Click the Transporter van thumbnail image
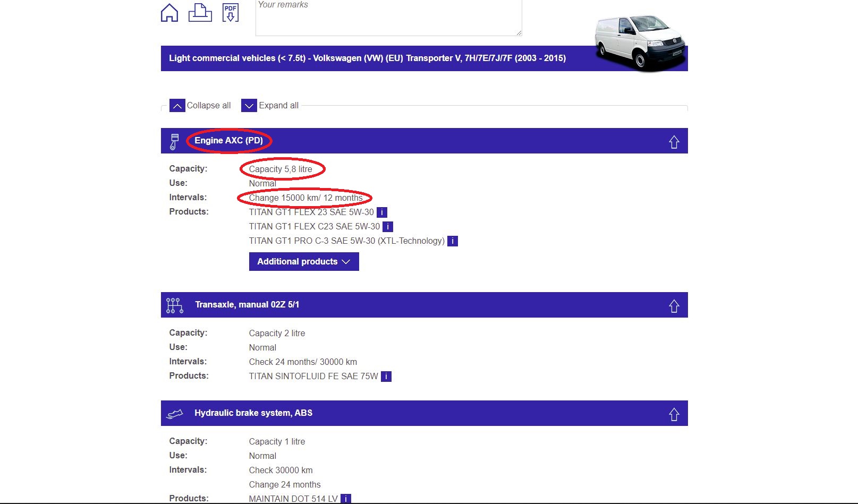The image size is (858, 504). tap(640, 42)
